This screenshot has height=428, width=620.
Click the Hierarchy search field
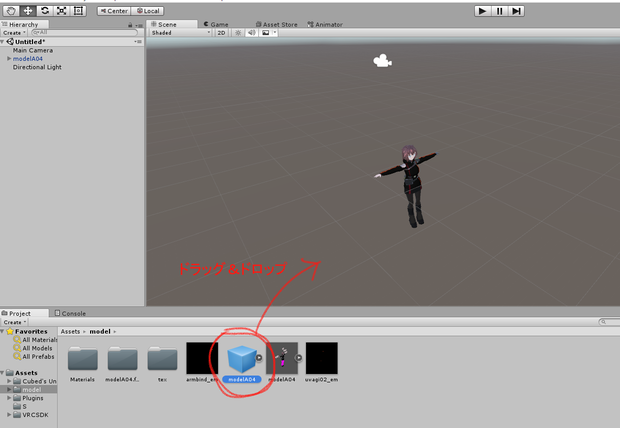click(x=85, y=32)
